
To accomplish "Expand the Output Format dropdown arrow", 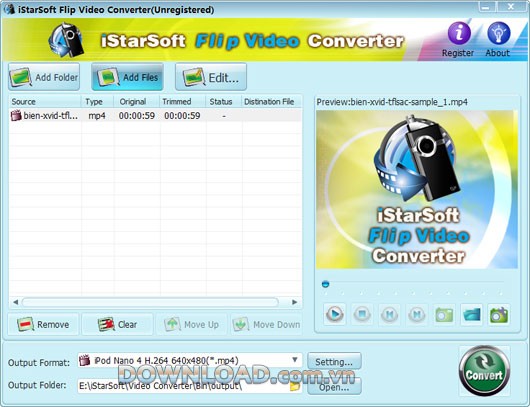I will pos(295,360).
